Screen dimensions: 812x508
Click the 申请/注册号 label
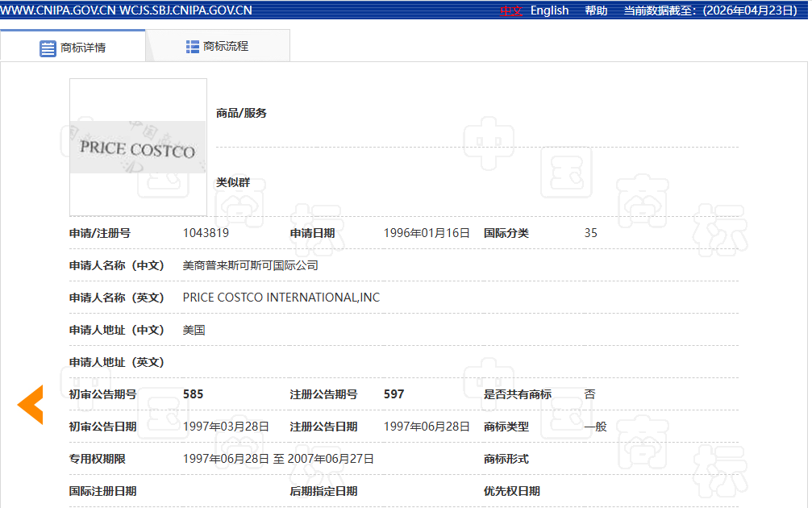coord(99,233)
